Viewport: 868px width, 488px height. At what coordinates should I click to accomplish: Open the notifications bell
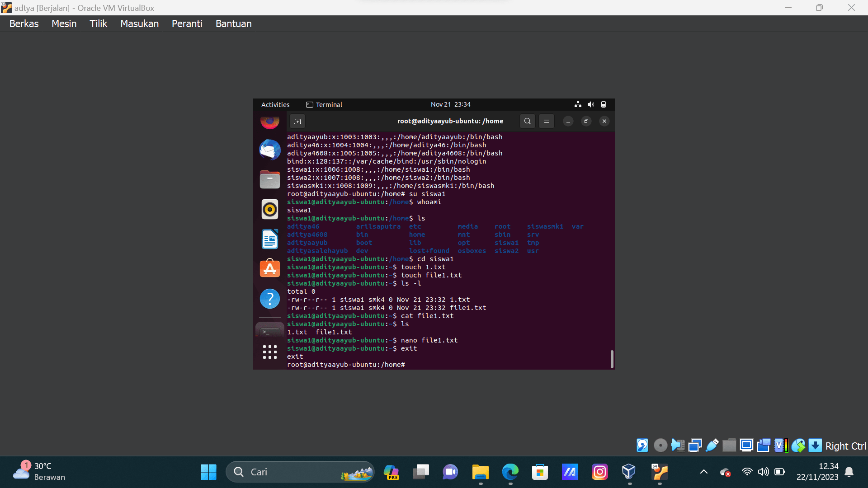849,472
